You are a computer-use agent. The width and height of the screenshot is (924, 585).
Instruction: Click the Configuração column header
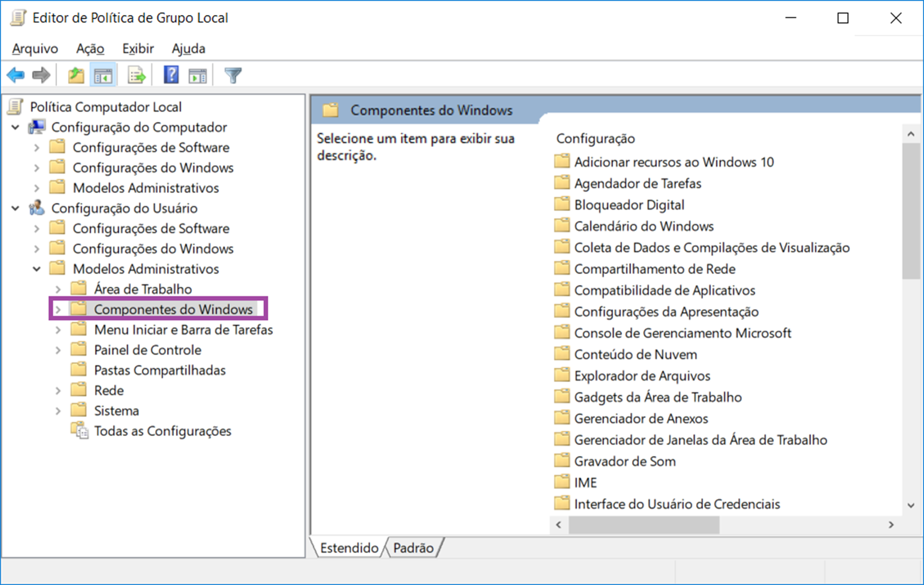point(596,138)
